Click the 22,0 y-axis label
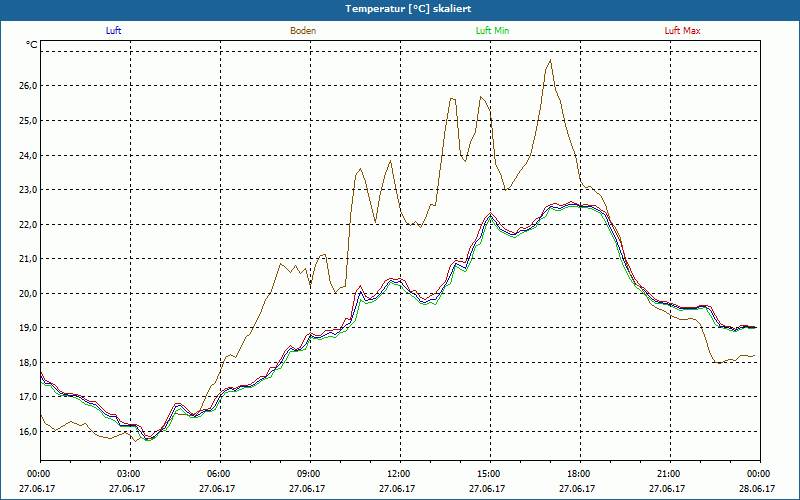The image size is (800, 500). [28, 224]
